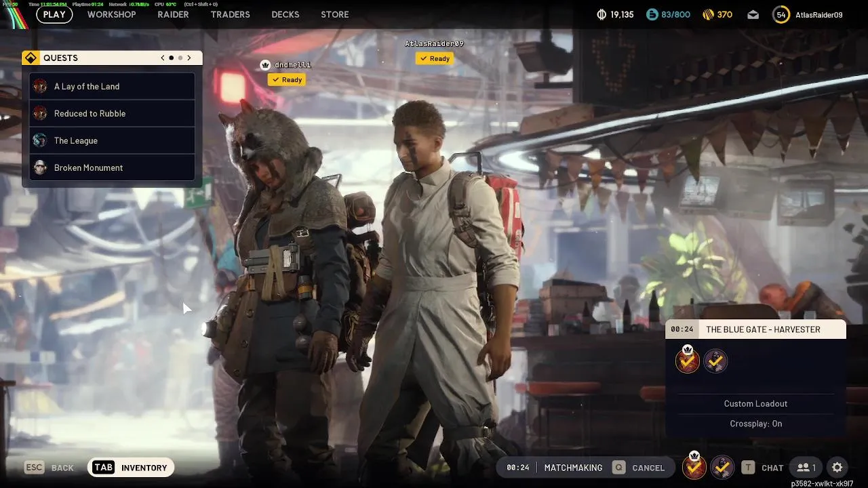This screenshot has width=868, height=488.
Task: Toggle AtlasRaider09's Ready status badge
Action: coord(434,58)
